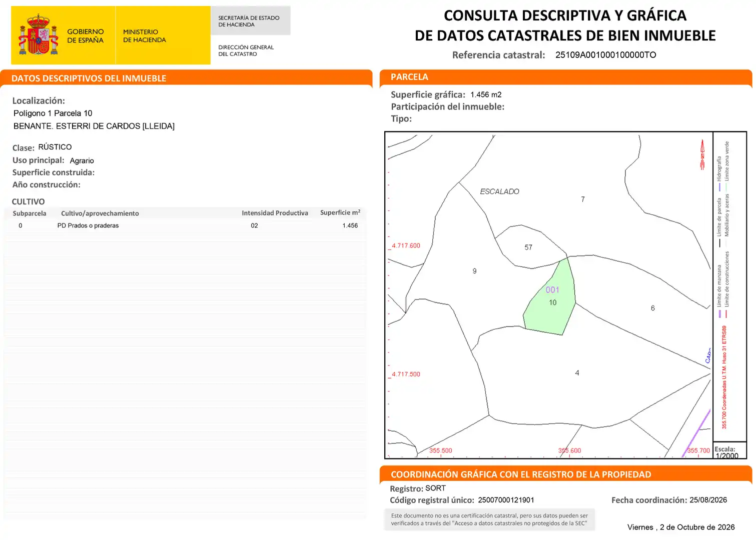Click the 'Año construcción:' label
Viewport: 756px width, 540px height.
point(46,185)
